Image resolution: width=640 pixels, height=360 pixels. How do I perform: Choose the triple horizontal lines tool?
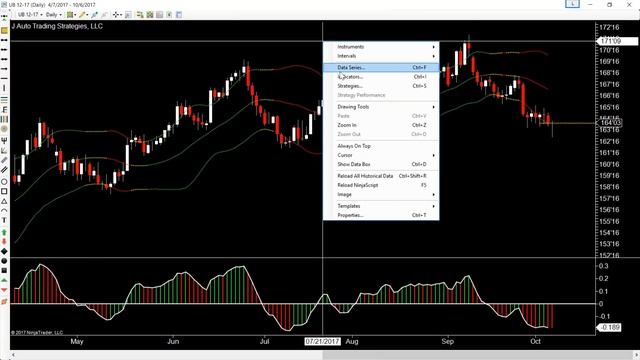pyautogui.click(x=4, y=99)
